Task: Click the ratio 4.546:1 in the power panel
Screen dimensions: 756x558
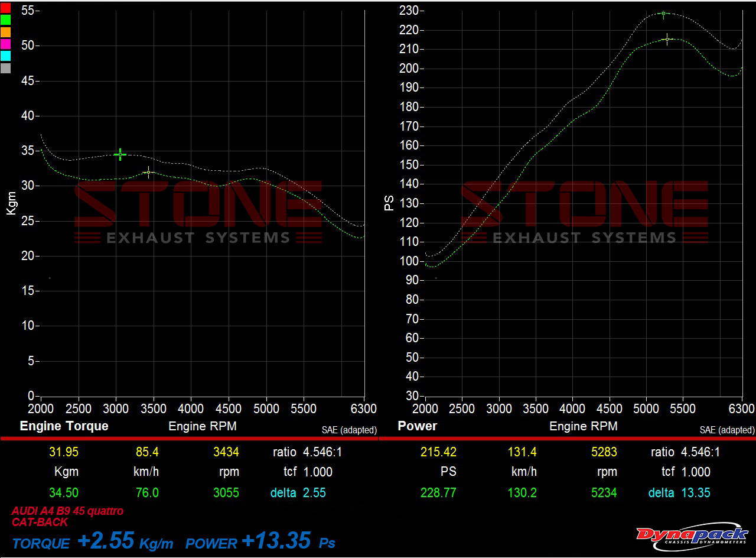Action: [686, 452]
